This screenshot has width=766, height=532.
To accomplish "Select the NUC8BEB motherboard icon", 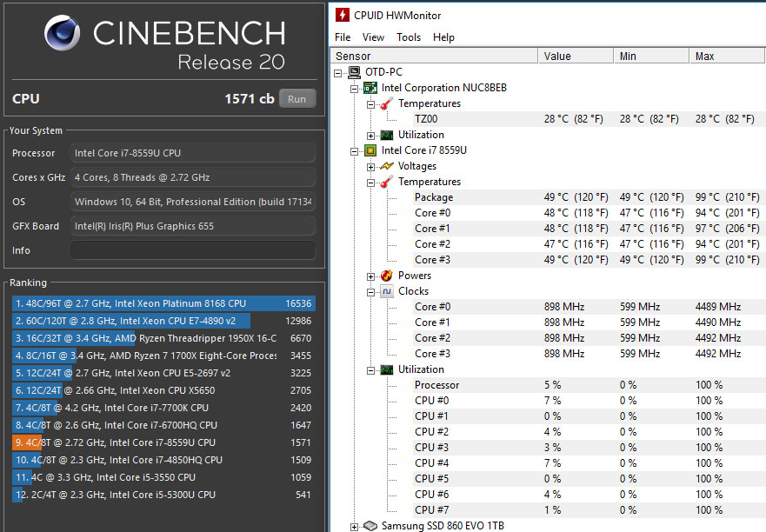I will (370, 88).
